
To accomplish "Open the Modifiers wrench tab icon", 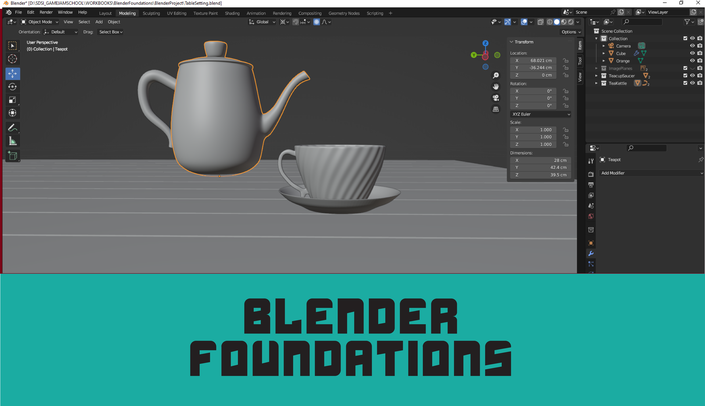I will [591, 254].
